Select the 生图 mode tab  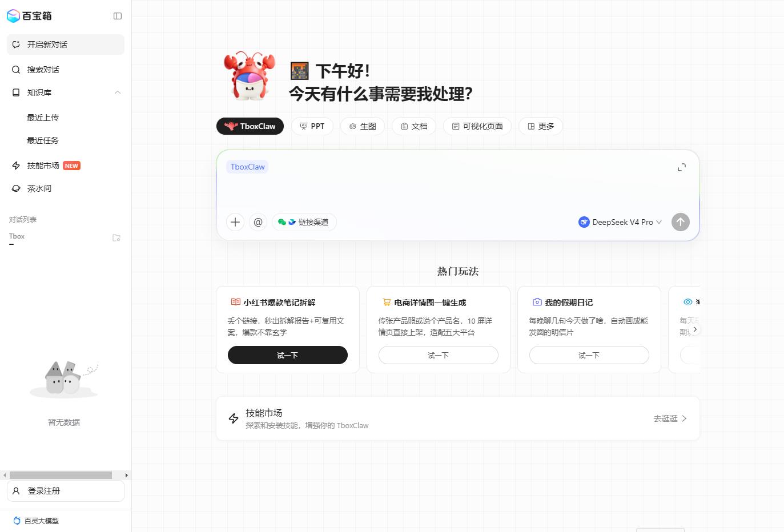[x=363, y=126]
